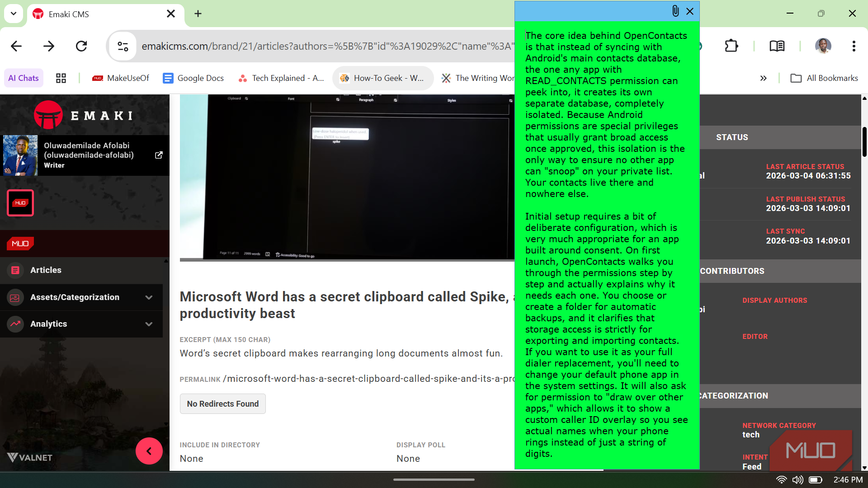This screenshot has height=488, width=868.
Task: Open the apps grid bookmark icon
Action: (61, 78)
